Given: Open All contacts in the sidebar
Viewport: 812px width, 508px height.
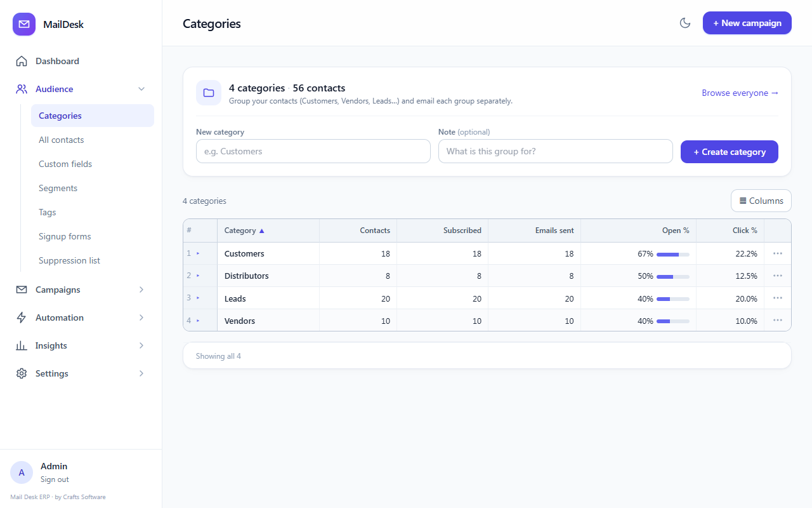Looking at the screenshot, I should (x=93, y=140).
